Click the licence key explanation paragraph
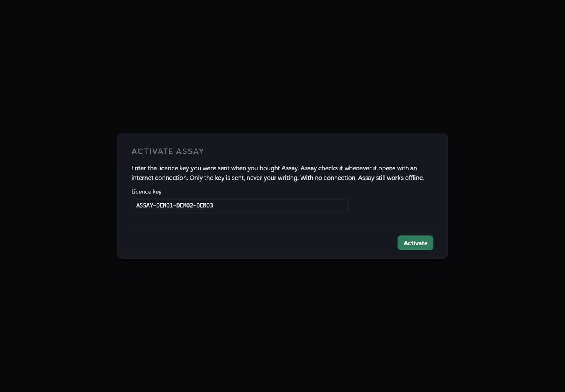This screenshot has height=392, width=565. pyautogui.click(x=278, y=173)
